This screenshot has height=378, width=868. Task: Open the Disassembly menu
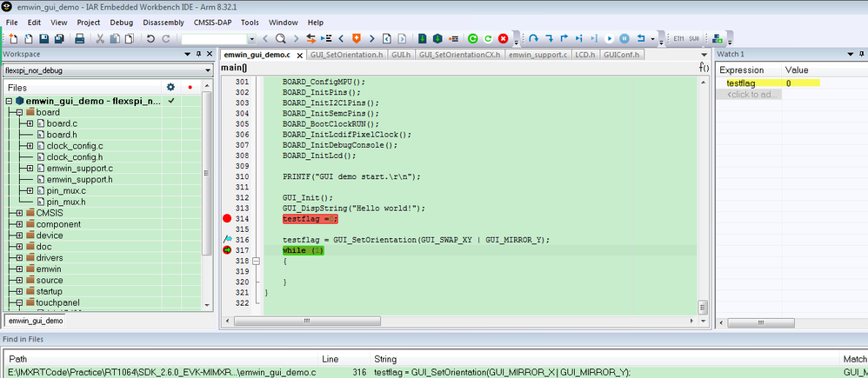coord(164,23)
